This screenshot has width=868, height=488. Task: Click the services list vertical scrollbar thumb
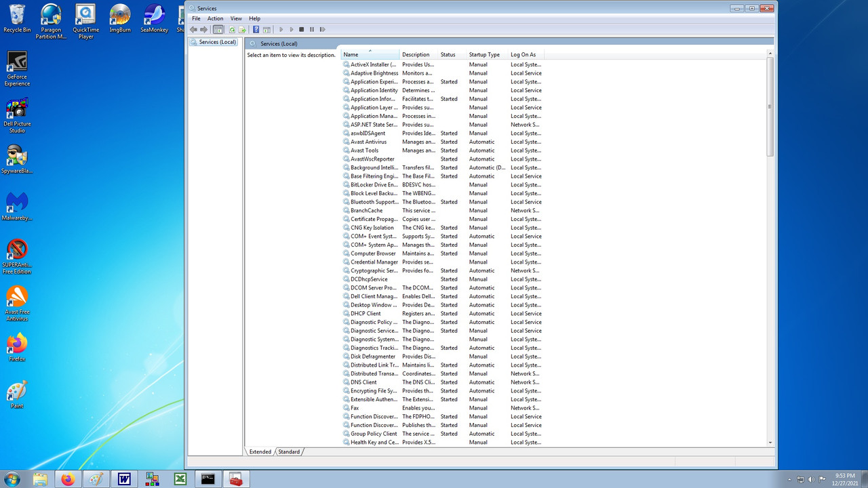tap(770, 107)
